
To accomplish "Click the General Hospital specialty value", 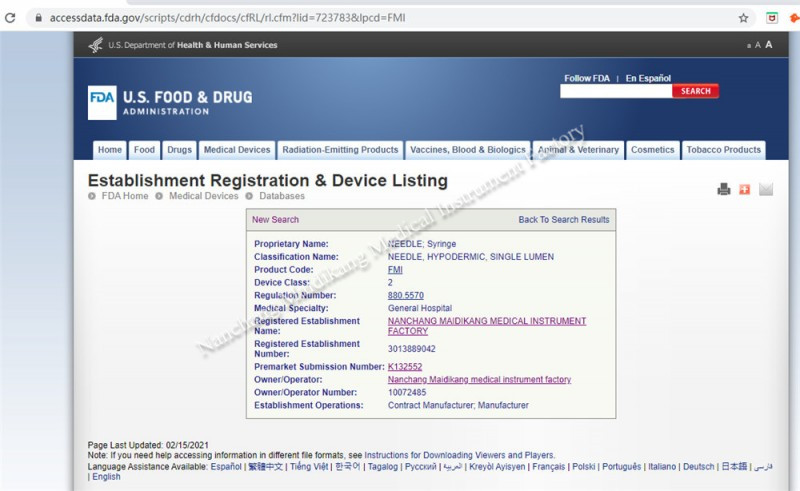I will click(x=420, y=308).
